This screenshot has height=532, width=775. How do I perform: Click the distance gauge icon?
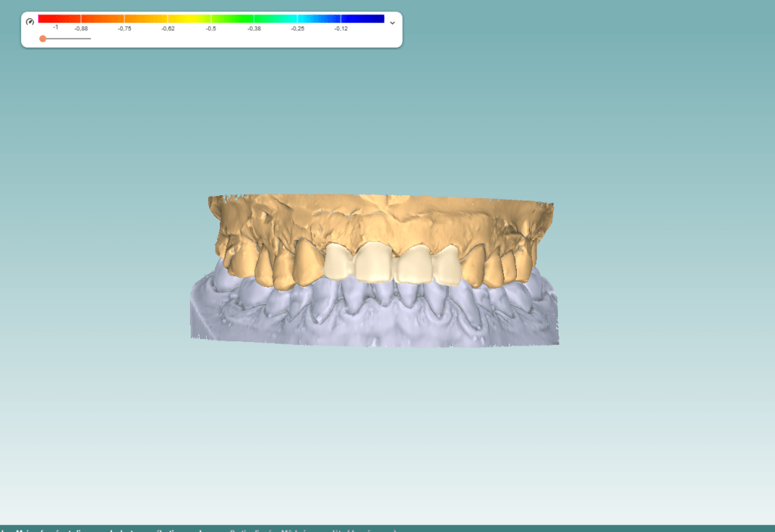pyautogui.click(x=30, y=21)
